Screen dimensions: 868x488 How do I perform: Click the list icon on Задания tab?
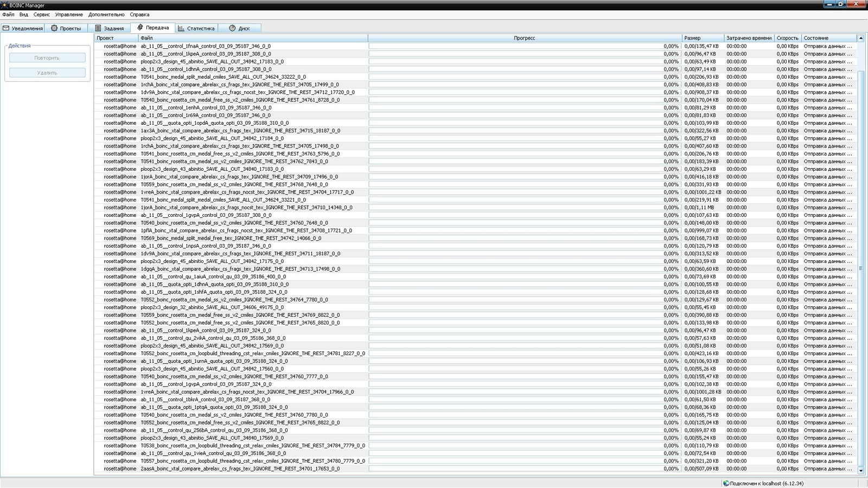[x=98, y=28]
